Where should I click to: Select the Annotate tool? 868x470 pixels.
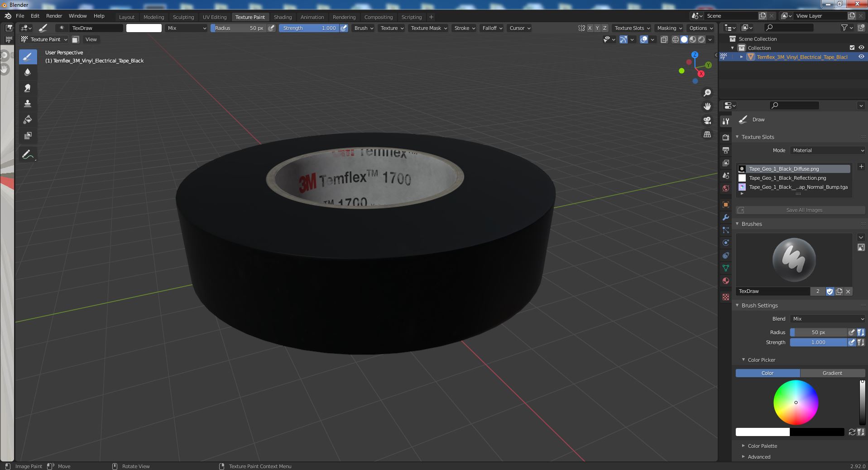pos(28,155)
